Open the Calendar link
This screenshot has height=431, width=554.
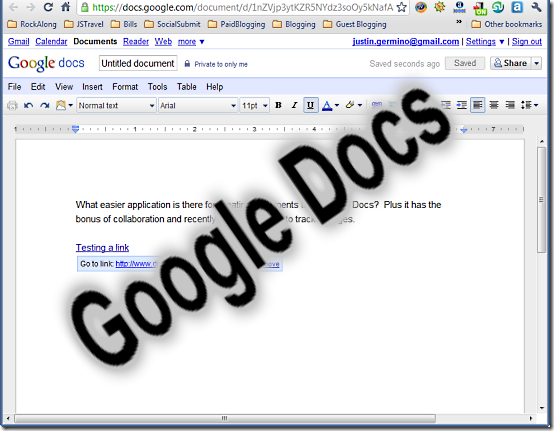click(51, 42)
